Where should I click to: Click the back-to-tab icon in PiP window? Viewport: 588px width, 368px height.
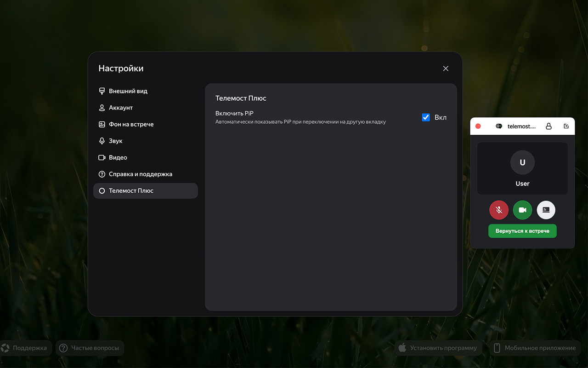[x=566, y=126]
